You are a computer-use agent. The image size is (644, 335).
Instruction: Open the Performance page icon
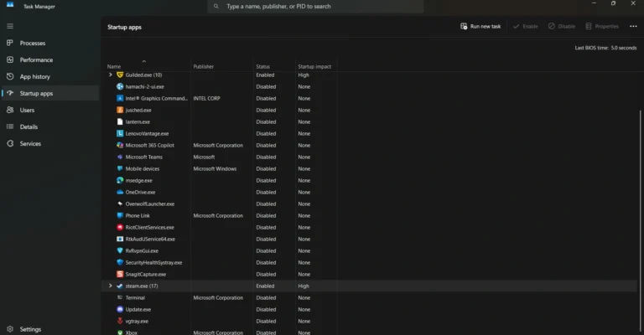point(10,59)
